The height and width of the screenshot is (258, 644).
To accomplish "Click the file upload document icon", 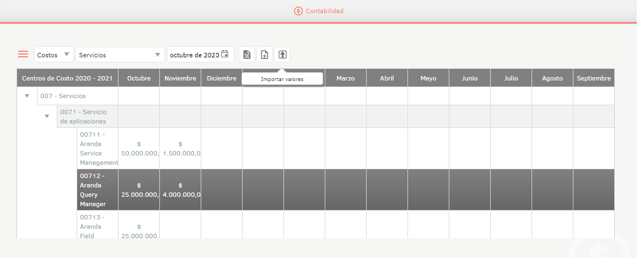I will pos(265,54).
